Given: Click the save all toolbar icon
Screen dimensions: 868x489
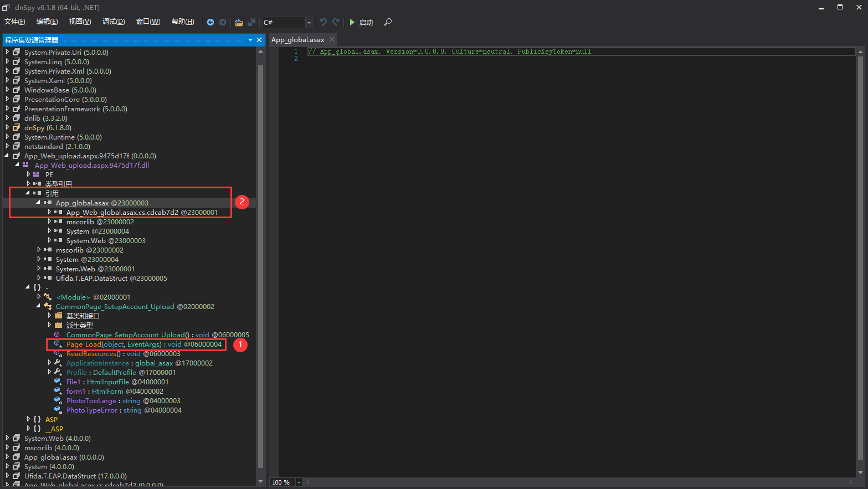Looking at the screenshot, I should coord(251,22).
